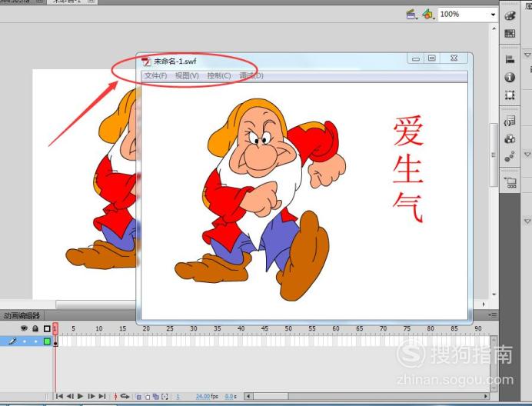
Task: Open the Edit Symbols shapes menu
Action: (x=428, y=15)
